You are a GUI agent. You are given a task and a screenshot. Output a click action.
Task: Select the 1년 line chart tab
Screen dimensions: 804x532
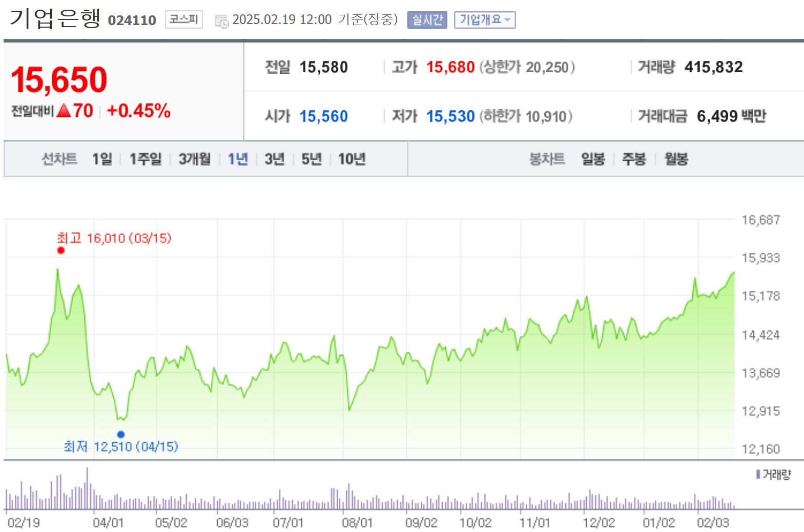tap(238, 159)
